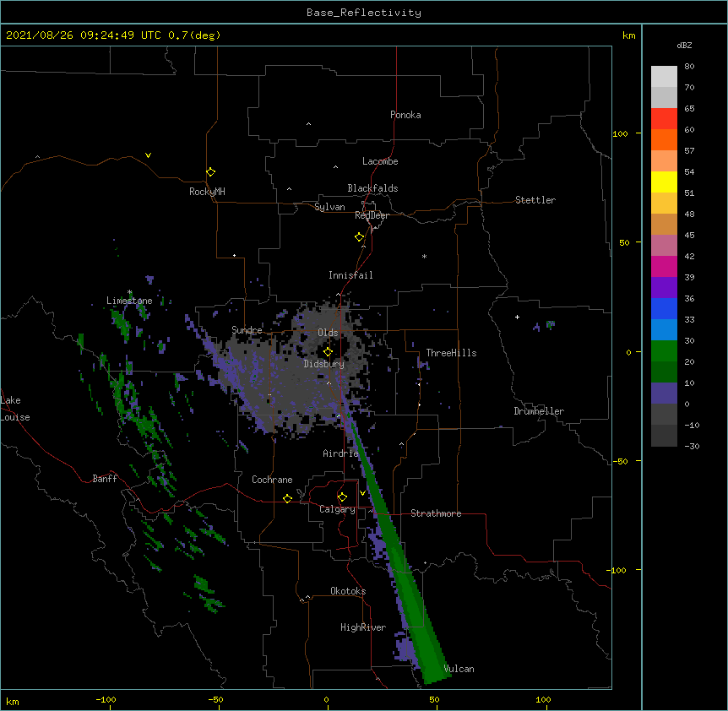Click the HighRiver town label
This screenshot has height=711, width=728.
click(x=363, y=627)
